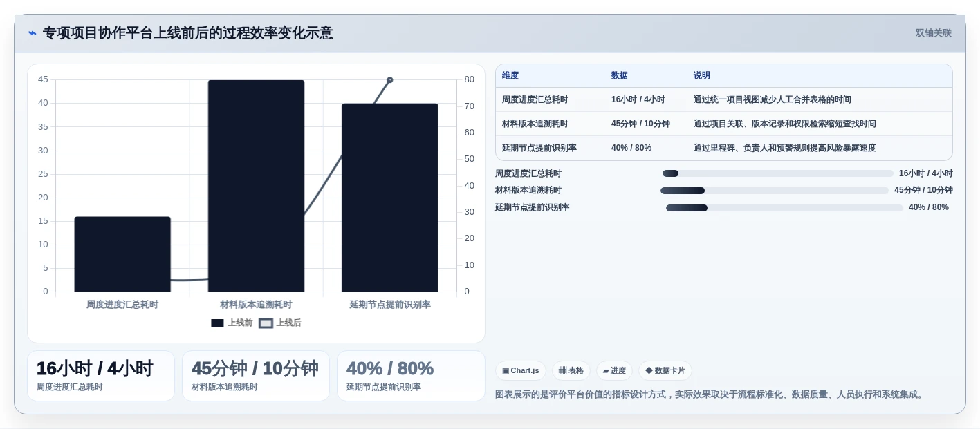Screen dimensions: 980x429
Task: Click the Chart.js tag chip
Action: (x=521, y=371)
